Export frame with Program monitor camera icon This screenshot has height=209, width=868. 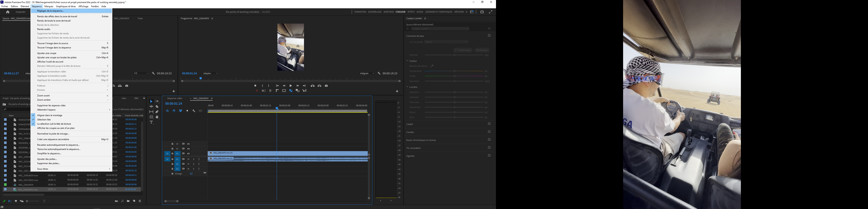tap(326, 86)
